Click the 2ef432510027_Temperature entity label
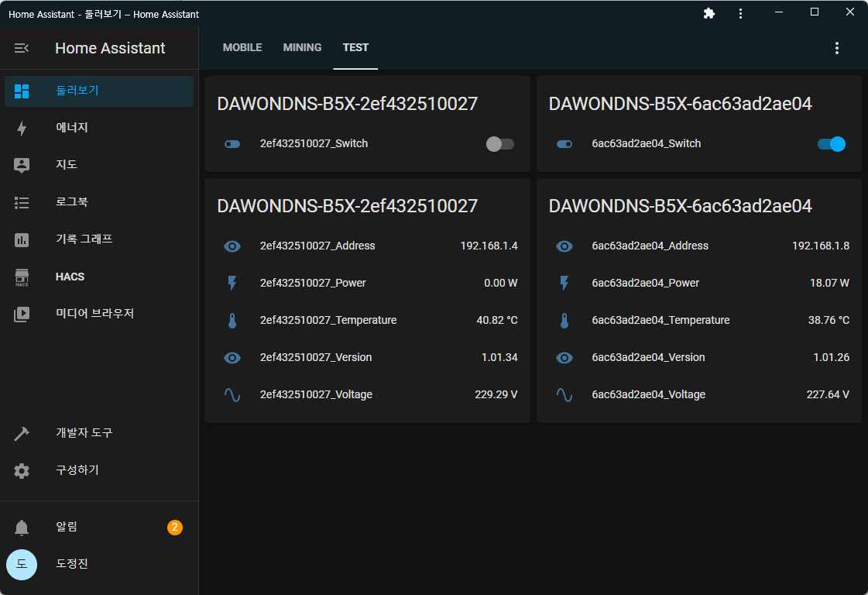 (328, 320)
